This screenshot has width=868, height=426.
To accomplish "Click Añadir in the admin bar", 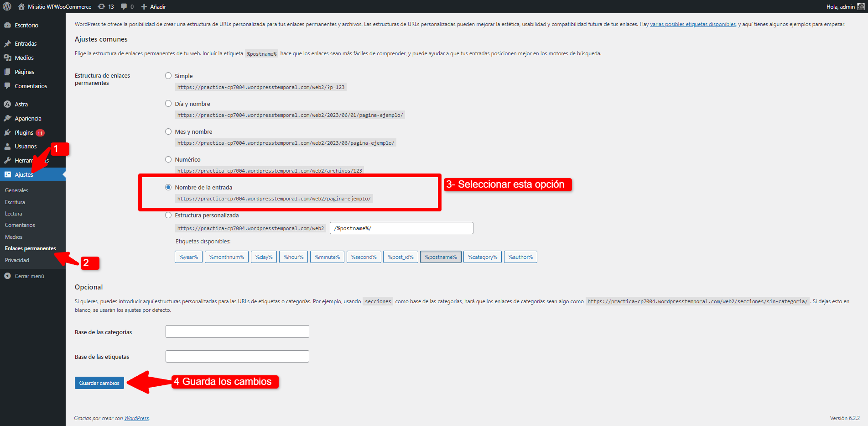I will point(158,6).
